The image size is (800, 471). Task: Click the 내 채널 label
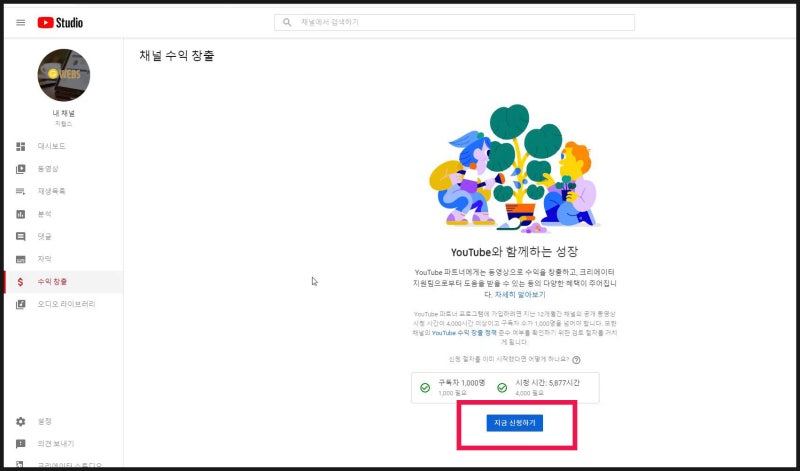point(64,113)
